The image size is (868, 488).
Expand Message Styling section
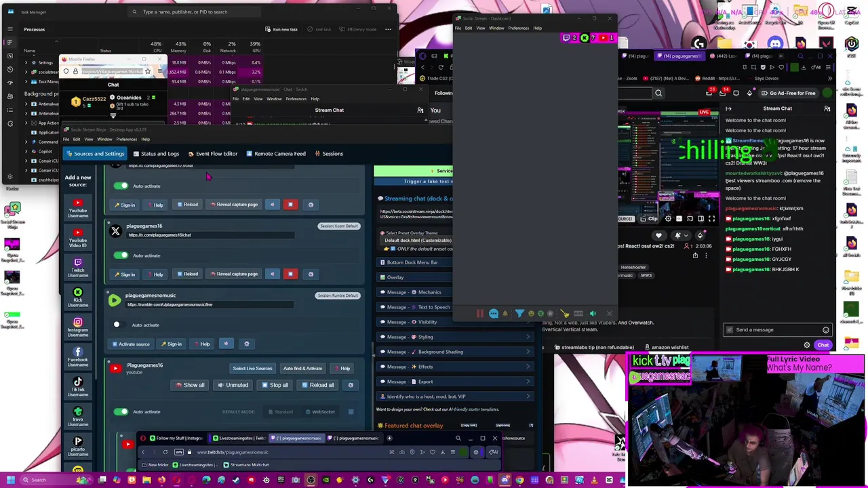[454, 337]
